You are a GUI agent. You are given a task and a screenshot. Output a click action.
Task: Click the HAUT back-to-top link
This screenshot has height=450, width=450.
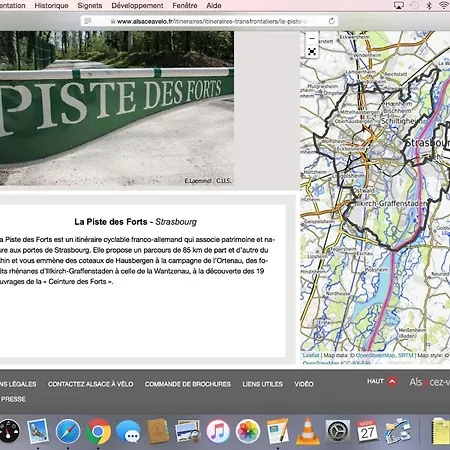pyautogui.click(x=375, y=381)
